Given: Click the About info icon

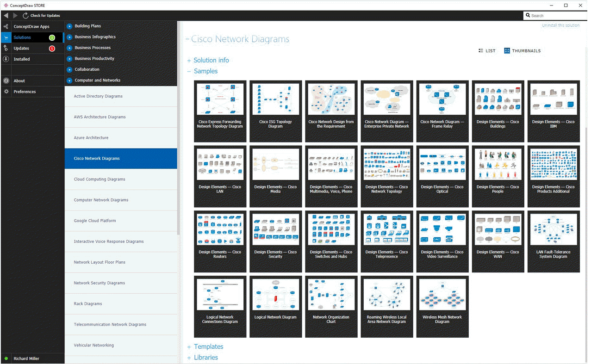Looking at the screenshot, I should [6, 80].
